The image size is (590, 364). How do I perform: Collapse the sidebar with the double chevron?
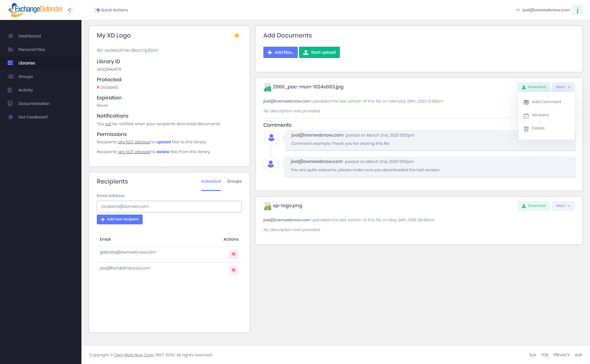coord(70,10)
